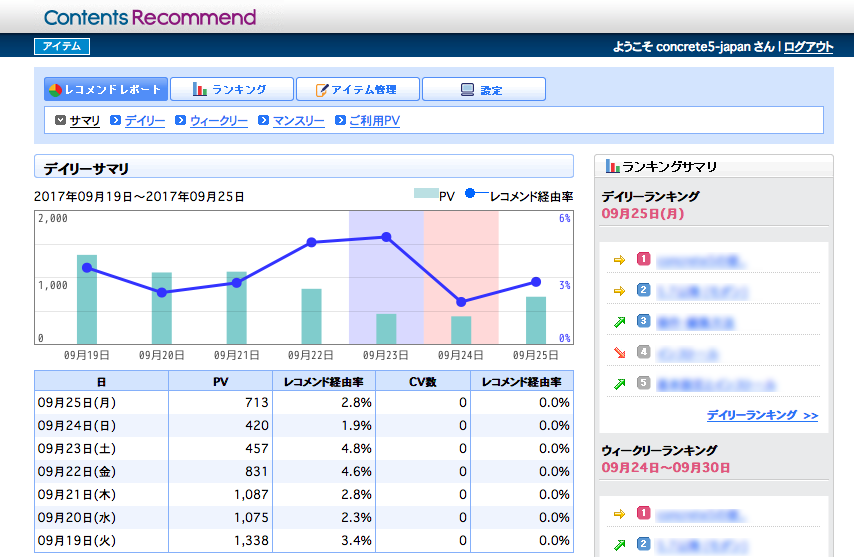The image size is (854, 557).
Task: Click the PV column header in table
Action: pyautogui.click(x=221, y=381)
